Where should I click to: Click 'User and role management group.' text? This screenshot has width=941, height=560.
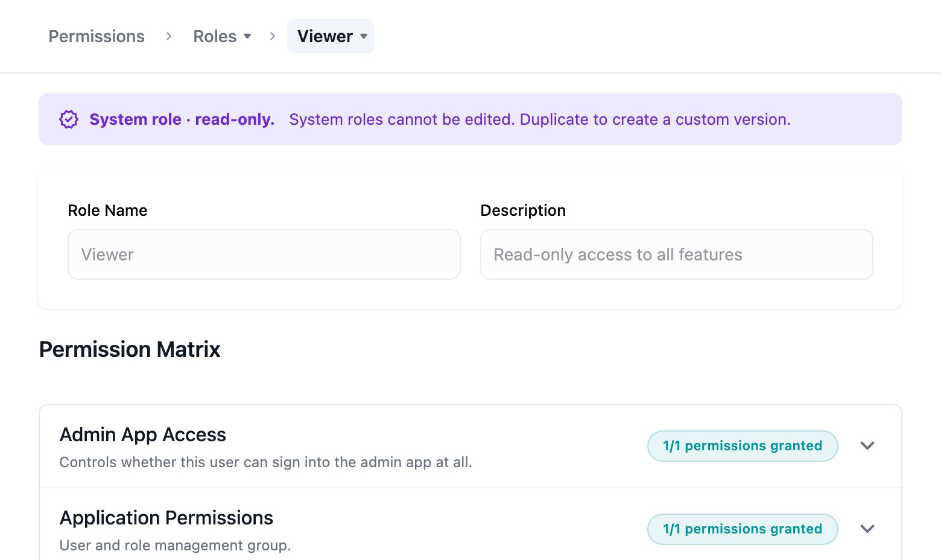(x=176, y=546)
